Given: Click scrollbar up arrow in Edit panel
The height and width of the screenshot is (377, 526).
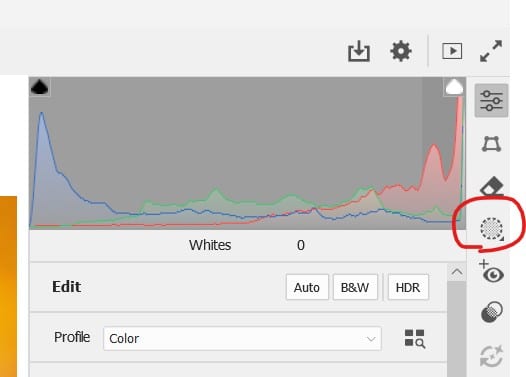Looking at the screenshot, I should pyautogui.click(x=457, y=272).
